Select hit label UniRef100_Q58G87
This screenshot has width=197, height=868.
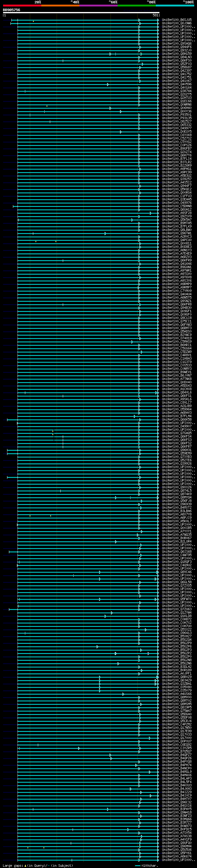click(177, 67)
